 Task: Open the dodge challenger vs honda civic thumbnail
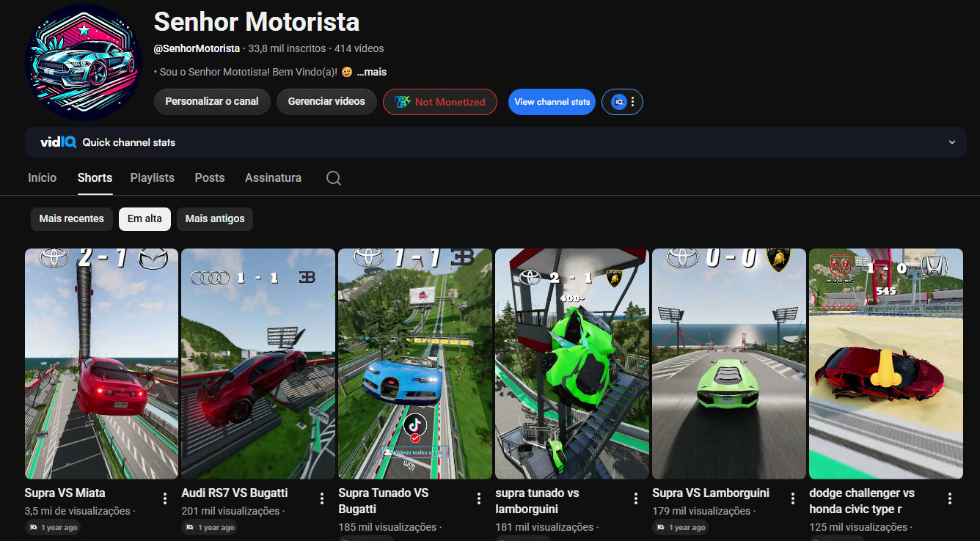pos(886,364)
